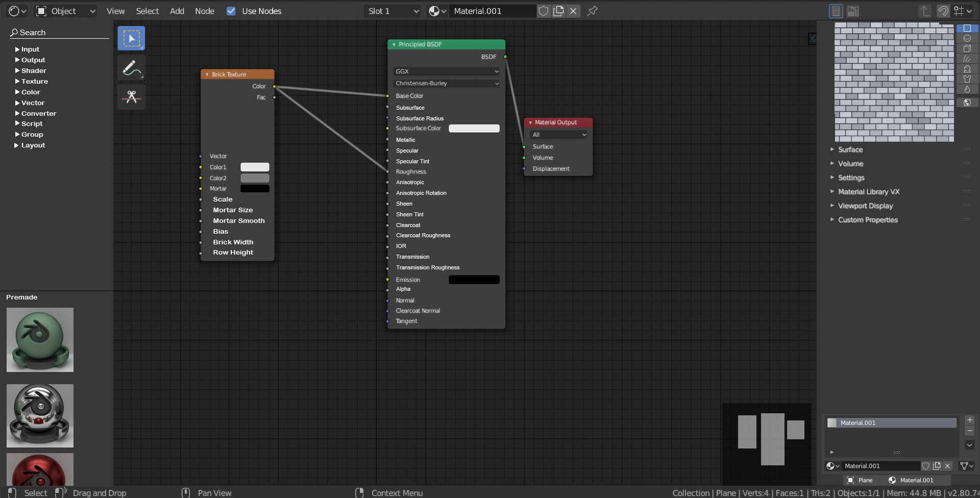Select the Box Select tool
980x498 pixels.
coord(131,38)
